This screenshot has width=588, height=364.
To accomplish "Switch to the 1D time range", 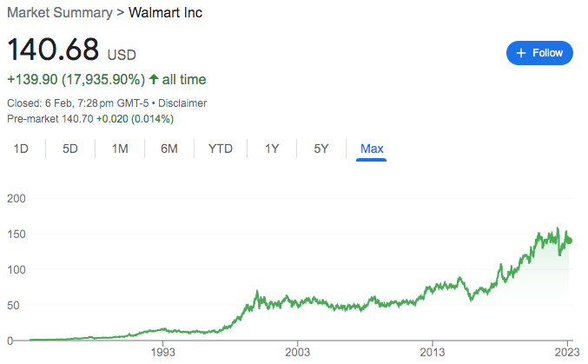I will click(21, 149).
